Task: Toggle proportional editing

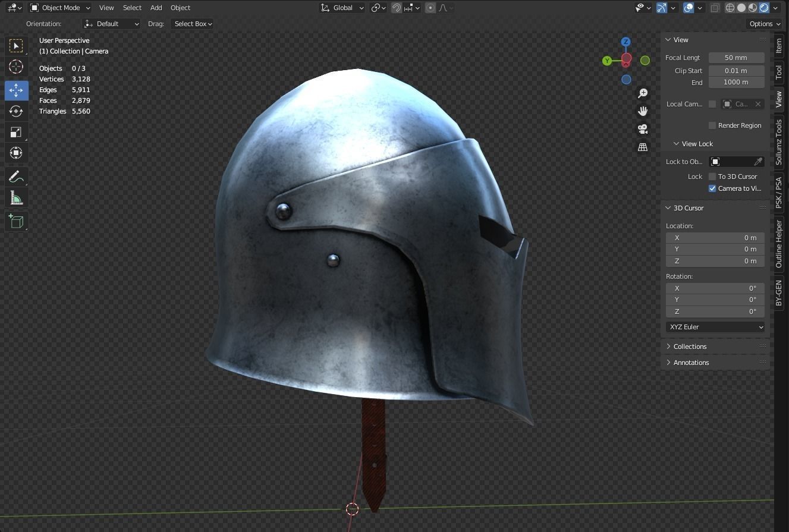Action: [430, 8]
